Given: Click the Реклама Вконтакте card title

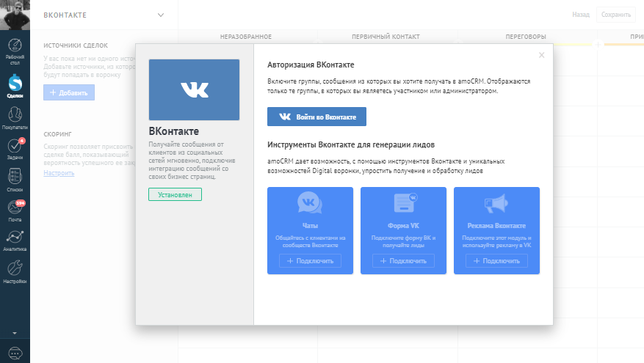Looking at the screenshot, I should tap(496, 226).
